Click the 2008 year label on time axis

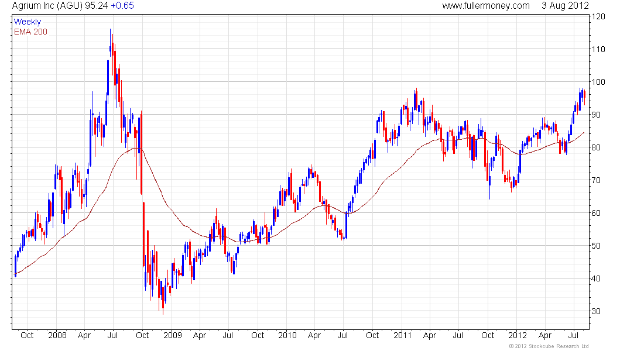click(x=57, y=335)
